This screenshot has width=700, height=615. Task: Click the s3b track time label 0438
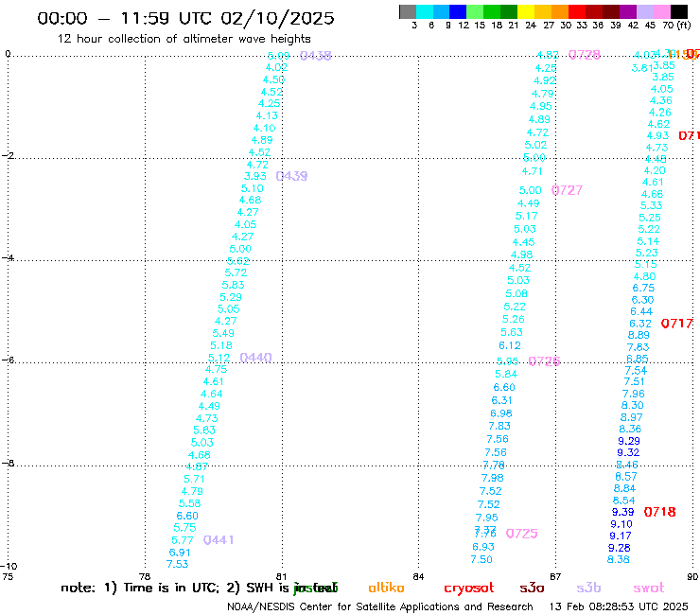(316, 56)
